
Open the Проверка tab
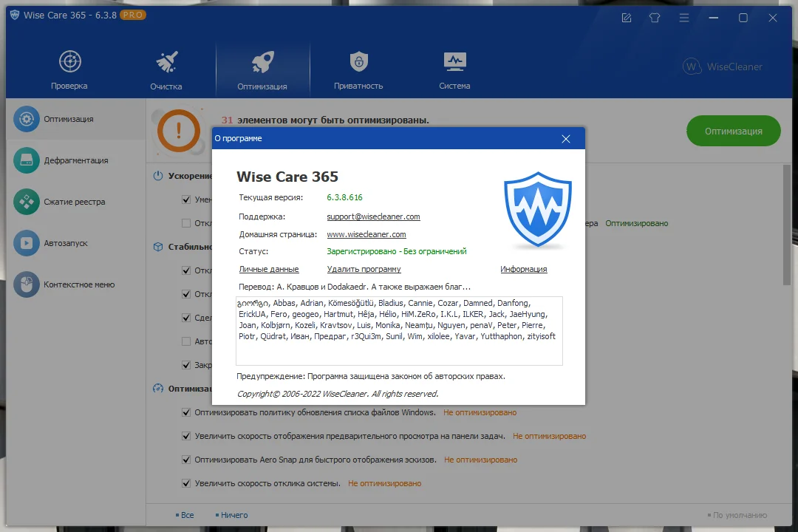(x=69, y=70)
